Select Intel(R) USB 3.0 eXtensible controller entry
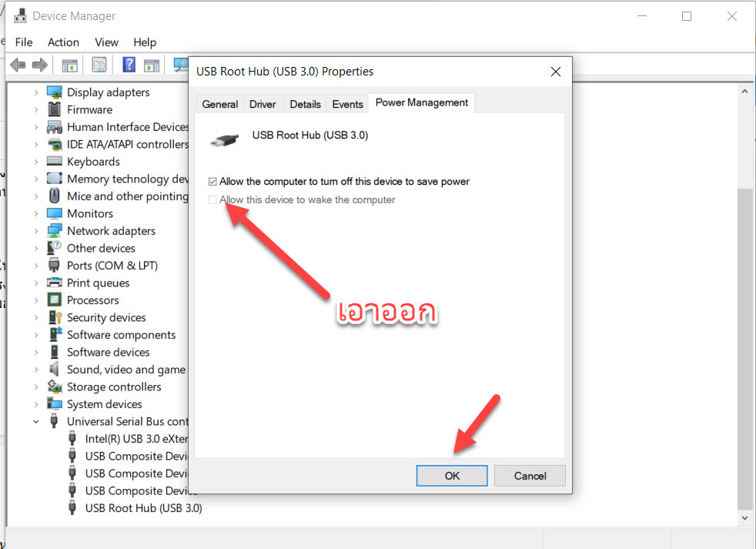The image size is (756, 549). (136, 439)
